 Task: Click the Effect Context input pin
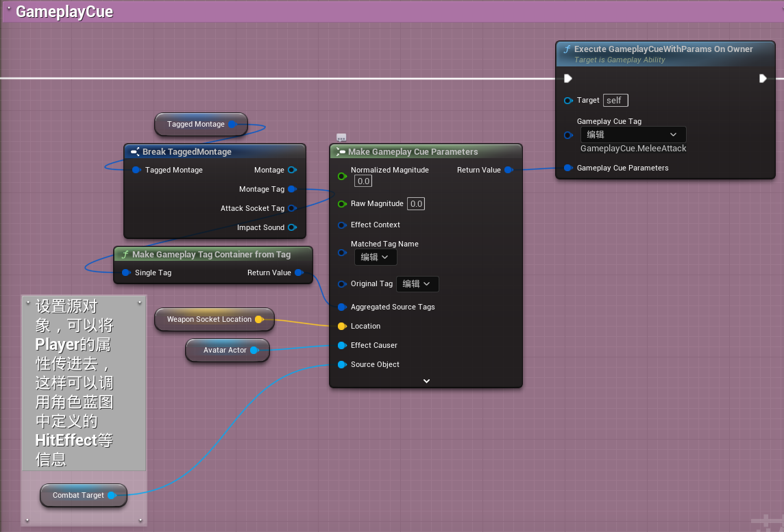[342, 225]
